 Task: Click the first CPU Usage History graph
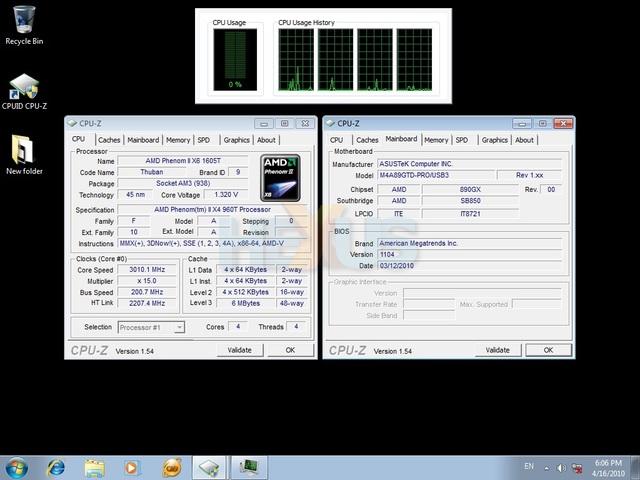296,60
